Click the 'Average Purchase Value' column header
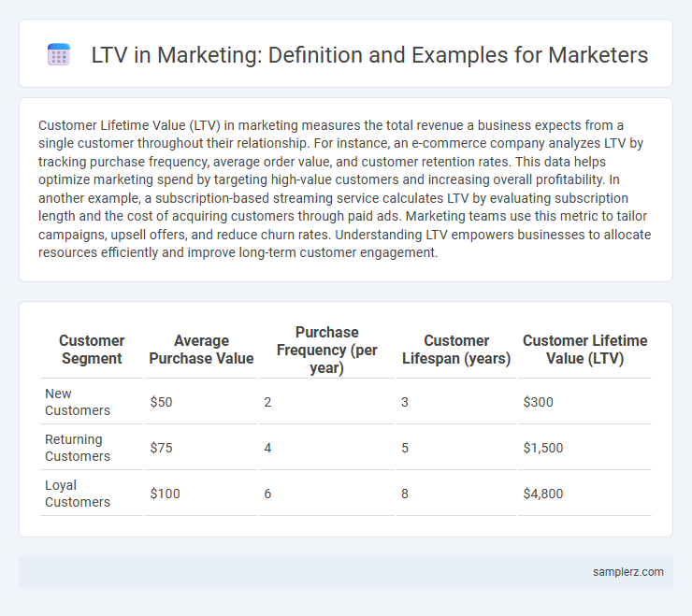The image size is (692, 616). 201,350
